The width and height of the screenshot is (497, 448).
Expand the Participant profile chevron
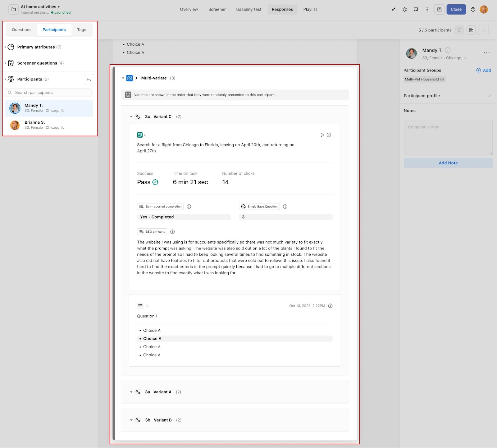(x=489, y=96)
